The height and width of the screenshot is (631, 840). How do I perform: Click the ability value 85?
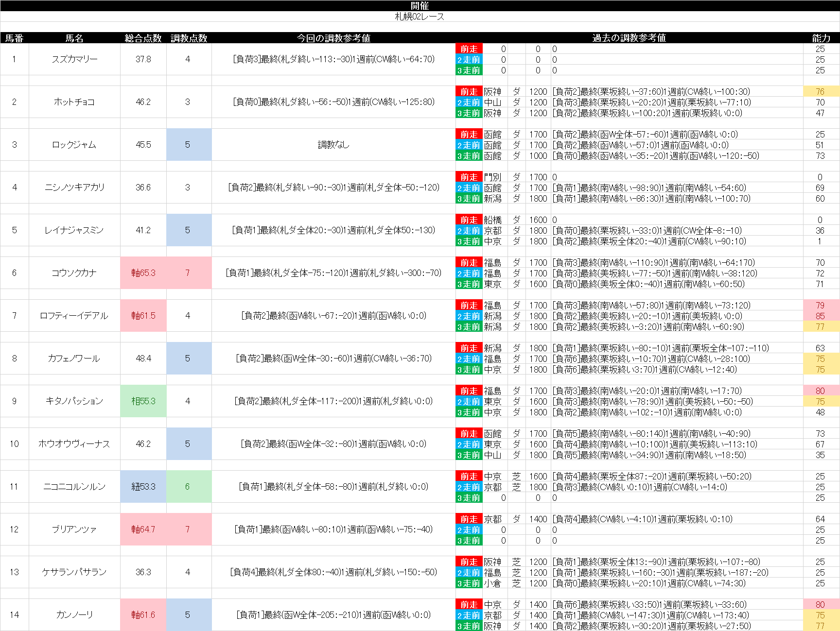tap(820, 316)
